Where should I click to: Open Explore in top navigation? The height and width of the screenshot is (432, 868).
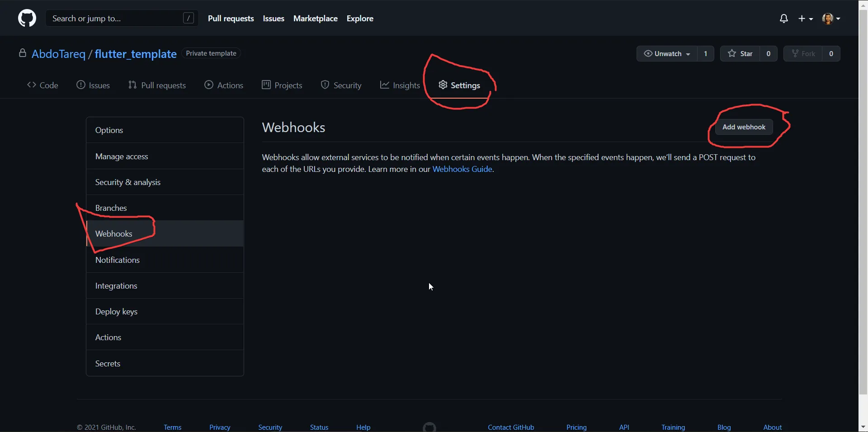pyautogui.click(x=360, y=19)
